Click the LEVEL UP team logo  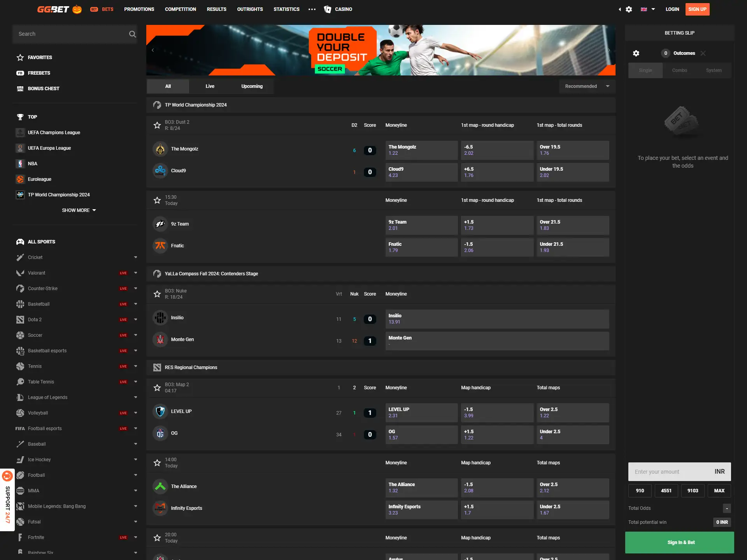click(160, 411)
